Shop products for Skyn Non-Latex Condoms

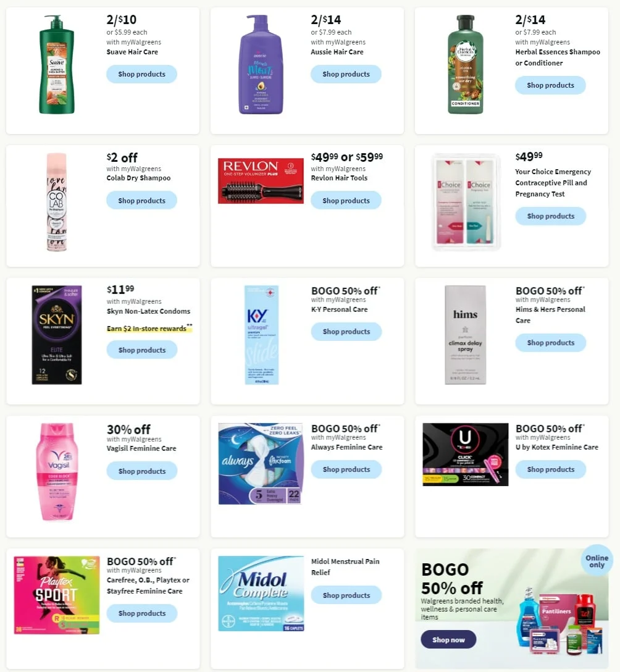coord(142,350)
